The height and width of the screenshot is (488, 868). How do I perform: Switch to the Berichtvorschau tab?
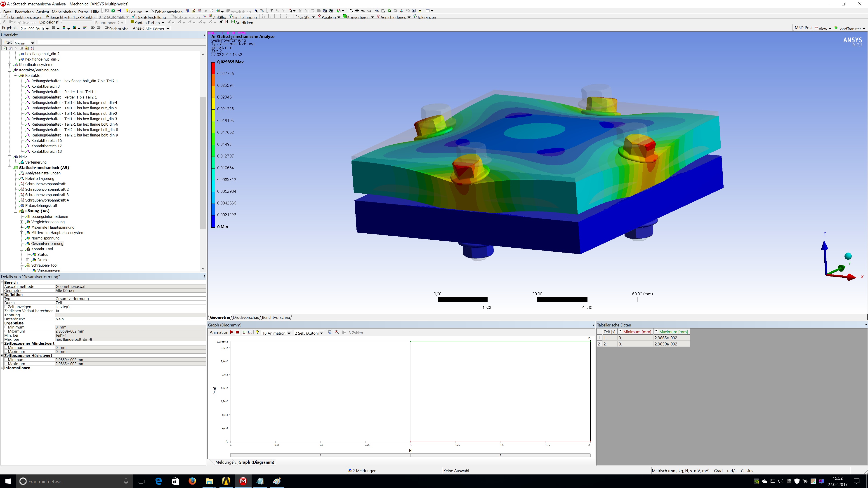(276, 317)
